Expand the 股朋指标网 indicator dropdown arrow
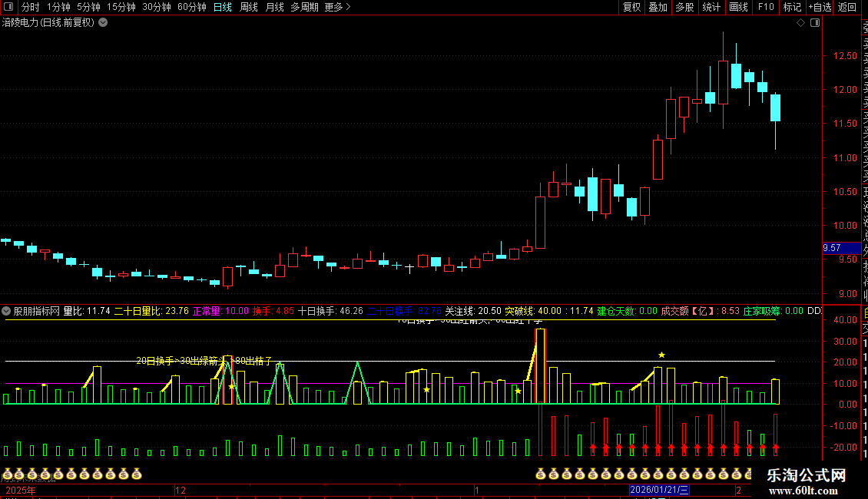 [x=6, y=311]
